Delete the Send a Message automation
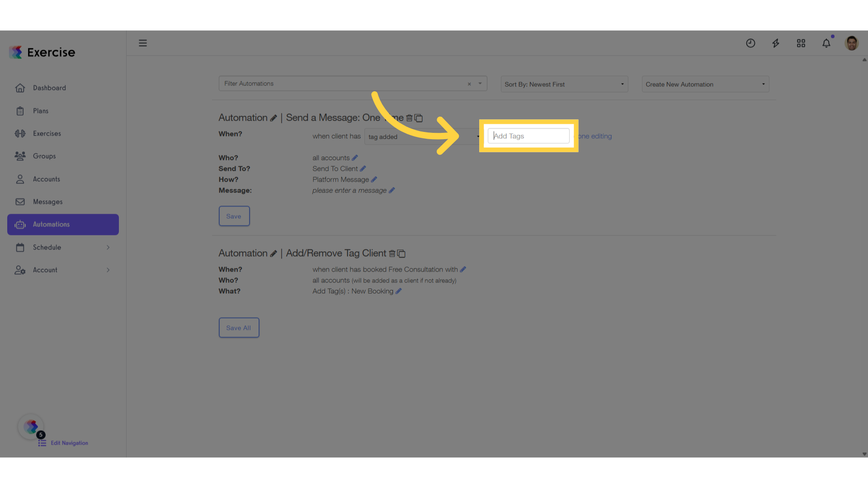 point(409,118)
